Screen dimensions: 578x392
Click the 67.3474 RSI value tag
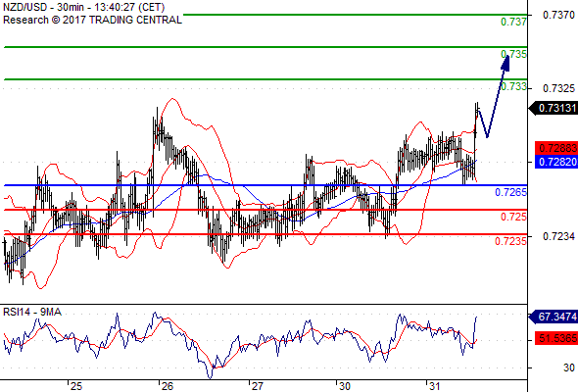click(x=553, y=317)
